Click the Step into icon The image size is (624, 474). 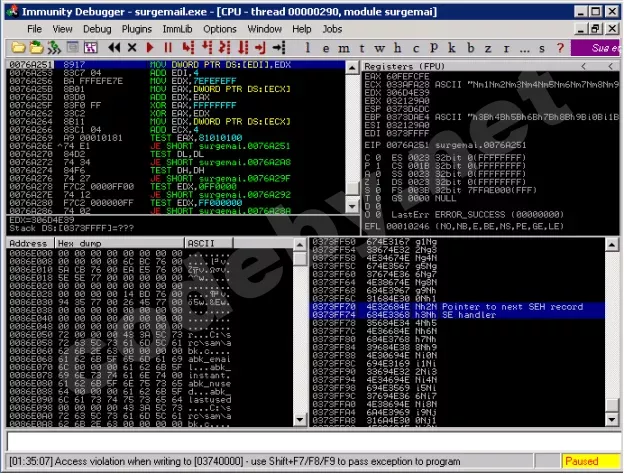(188, 48)
